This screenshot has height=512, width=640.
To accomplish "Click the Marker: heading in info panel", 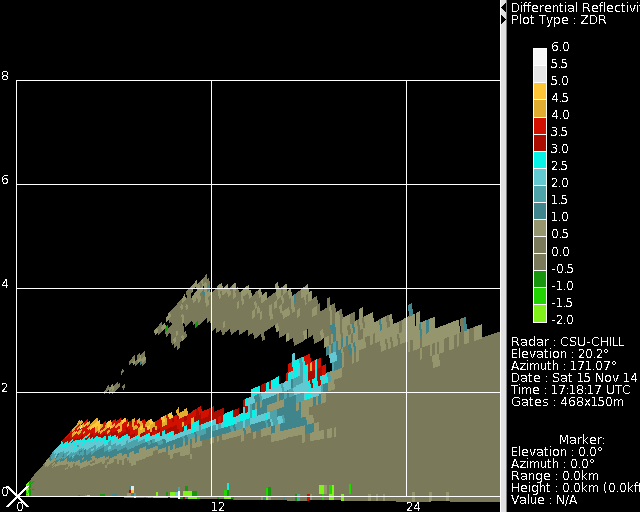I will coord(581,439).
